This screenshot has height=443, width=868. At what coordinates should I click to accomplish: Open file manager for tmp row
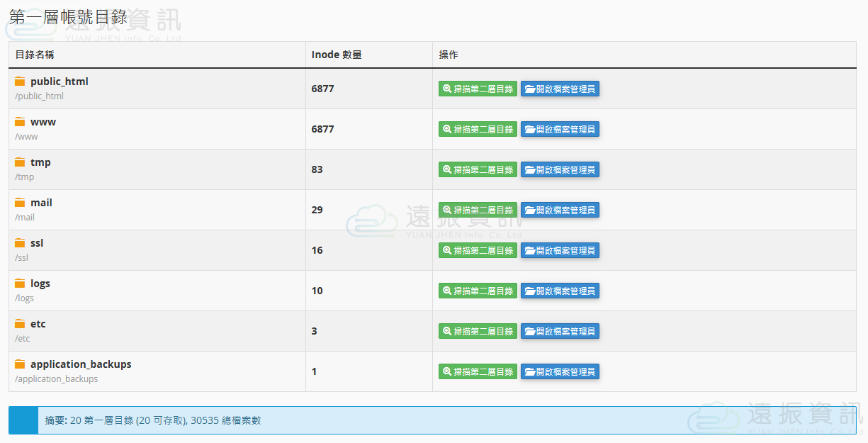(560, 169)
